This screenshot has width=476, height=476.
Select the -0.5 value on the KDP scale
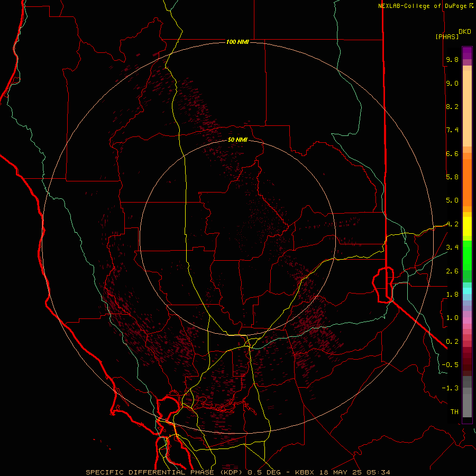click(x=450, y=365)
